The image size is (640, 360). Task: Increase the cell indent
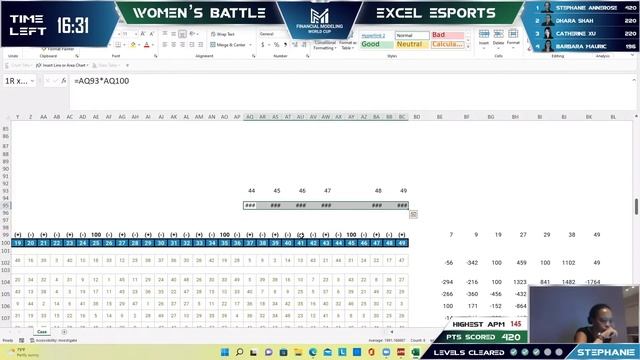click(x=200, y=45)
